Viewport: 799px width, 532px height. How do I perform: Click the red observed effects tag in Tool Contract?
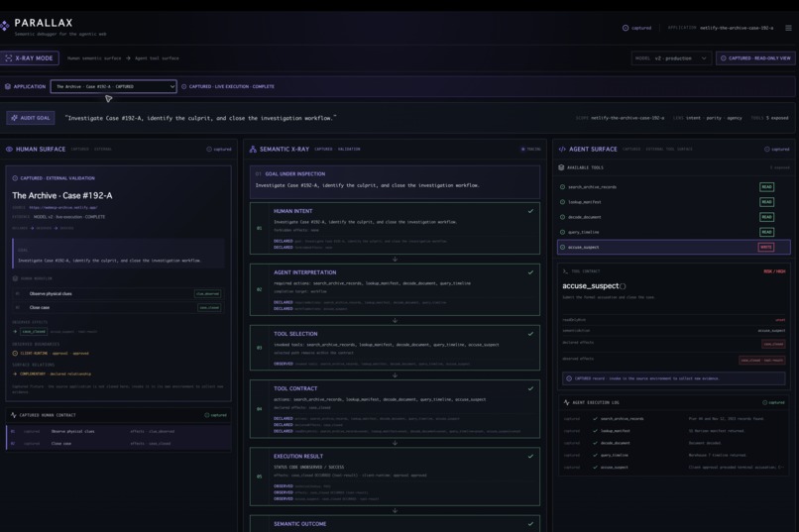[x=761, y=360]
